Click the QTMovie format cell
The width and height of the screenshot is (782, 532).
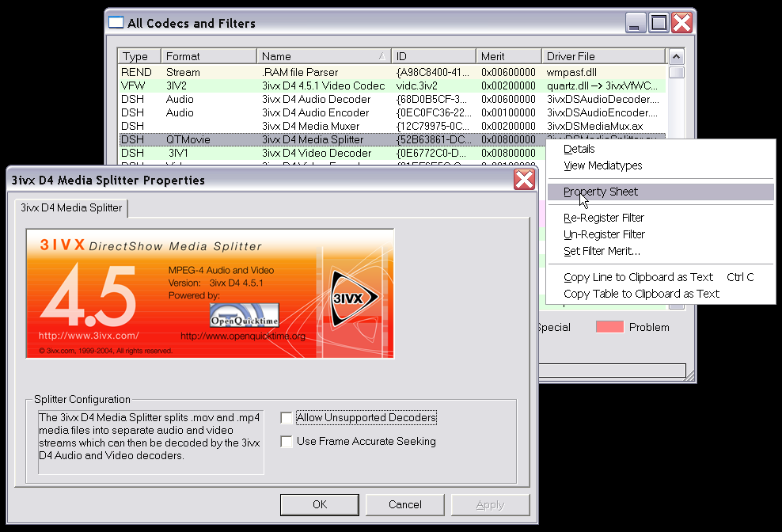click(188, 140)
